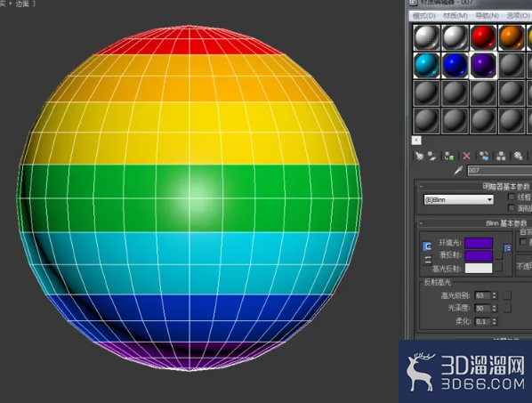Screen dimensions: 532x403
Task: Click the 光泽度 value field 50
Action: point(483,309)
